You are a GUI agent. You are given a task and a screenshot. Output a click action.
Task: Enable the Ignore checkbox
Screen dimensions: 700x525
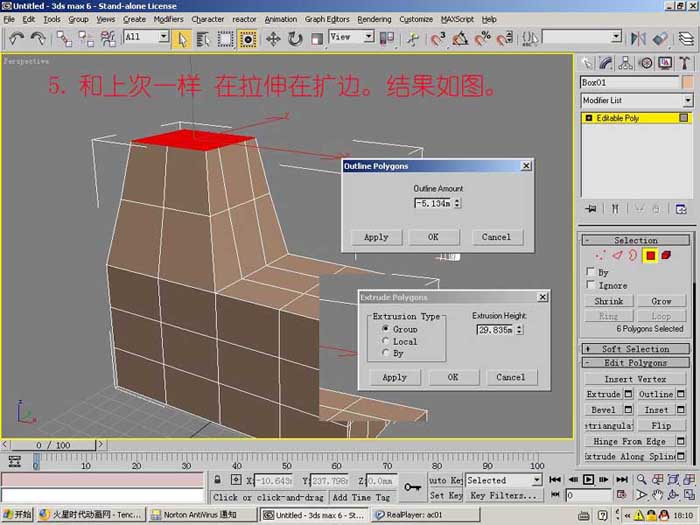(590, 285)
